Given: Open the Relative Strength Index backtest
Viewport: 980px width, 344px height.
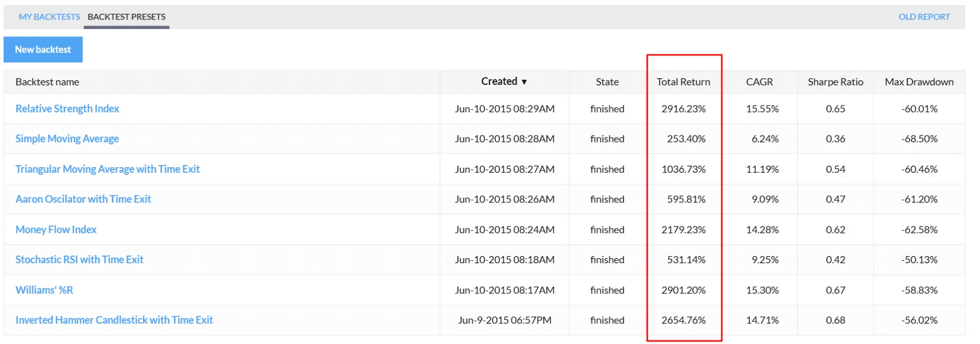Looking at the screenshot, I should tap(67, 109).
